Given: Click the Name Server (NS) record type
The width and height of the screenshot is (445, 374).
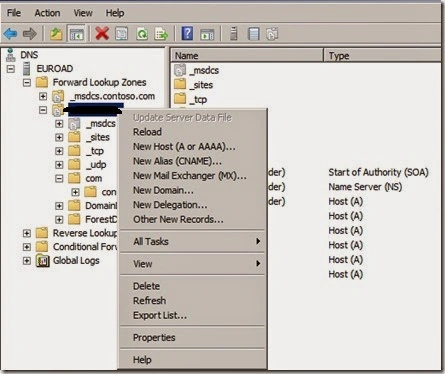Looking at the screenshot, I should pyautogui.click(x=365, y=187).
